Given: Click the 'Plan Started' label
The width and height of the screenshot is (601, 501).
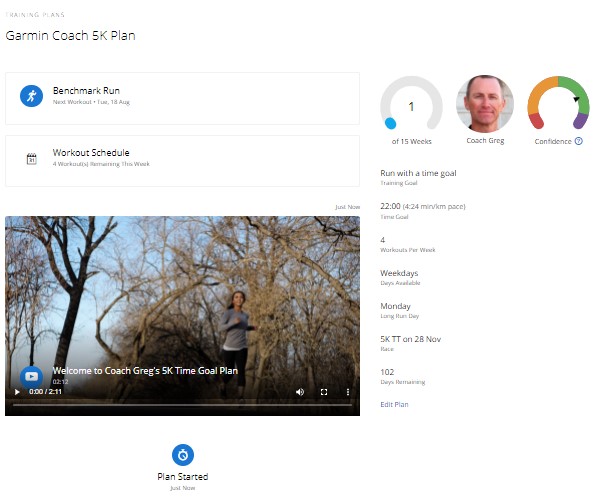Looking at the screenshot, I should tap(183, 477).
